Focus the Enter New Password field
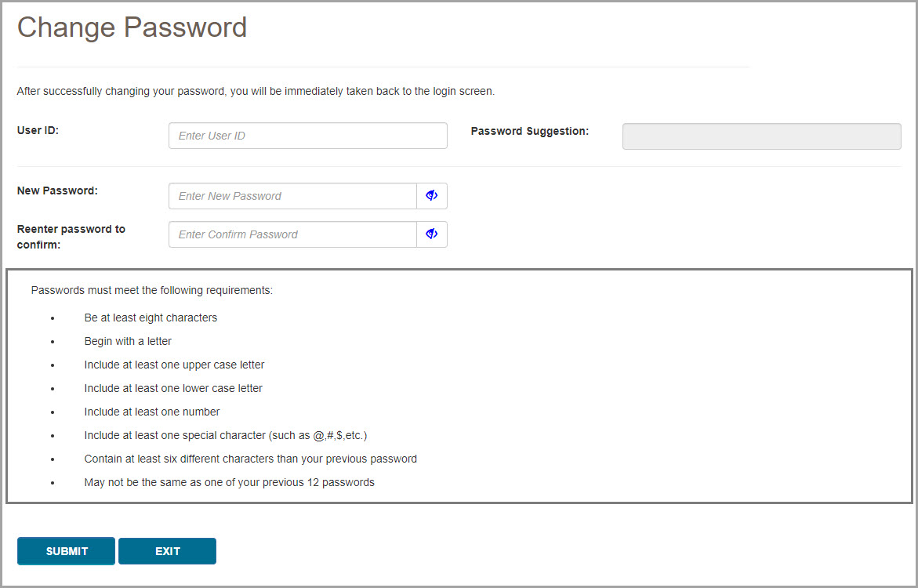Viewport: 918px width, 588px height. click(292, 196)
